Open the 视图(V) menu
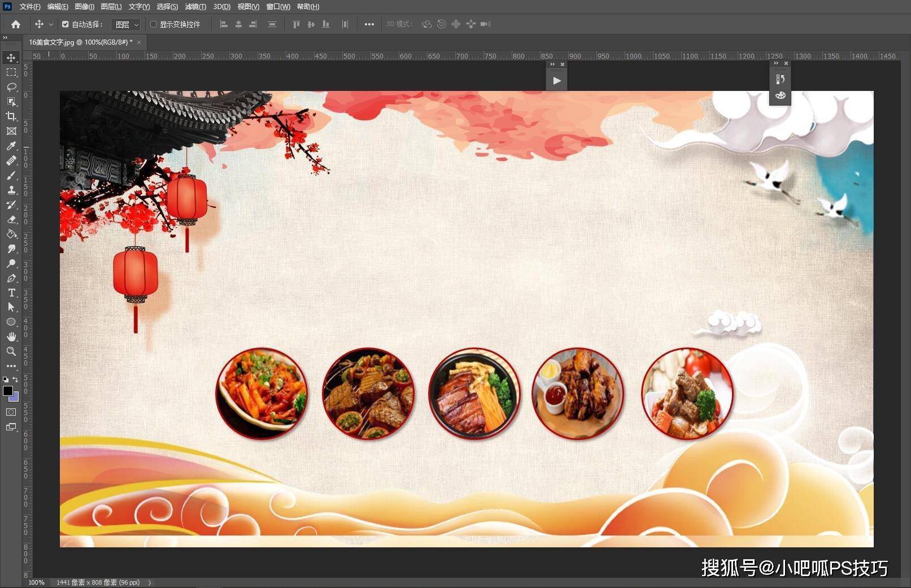911x588 pixels. [248, 7]
